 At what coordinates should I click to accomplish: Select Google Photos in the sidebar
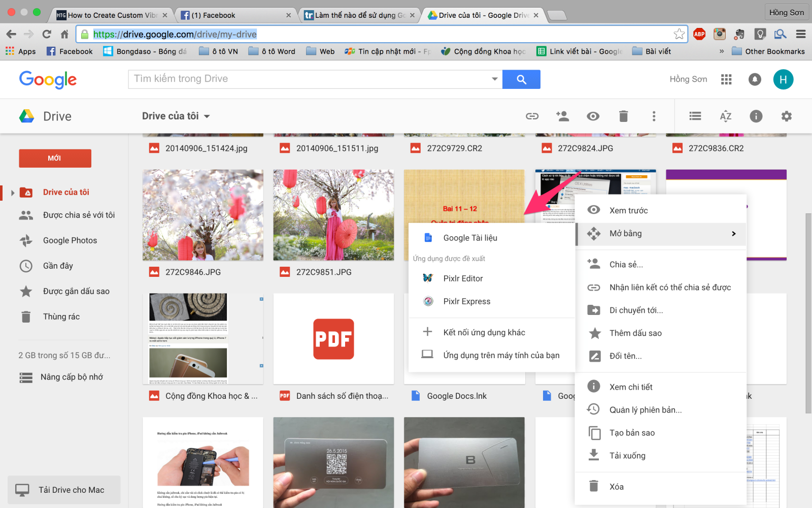pos(70,240)
